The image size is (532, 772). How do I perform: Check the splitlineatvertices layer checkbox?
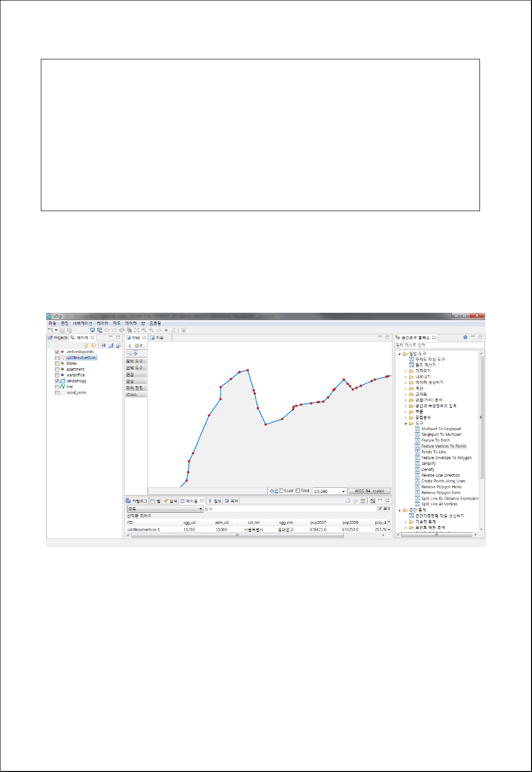[x=57, y=358]
